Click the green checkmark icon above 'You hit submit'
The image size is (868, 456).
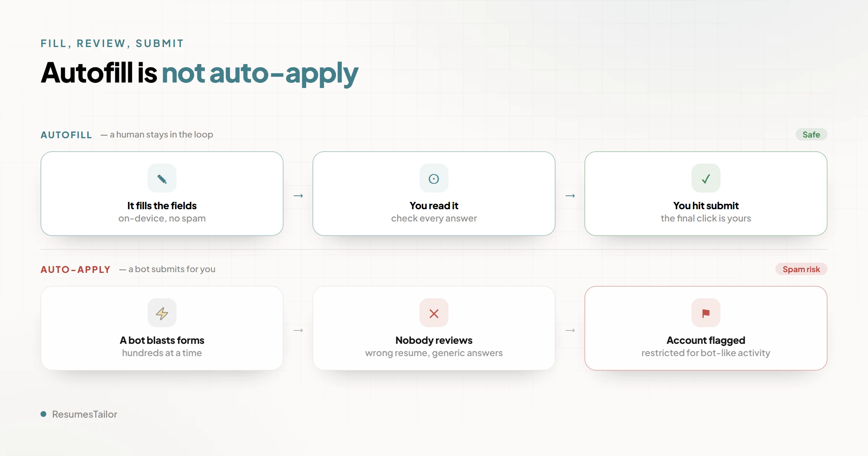coord(706,178)
